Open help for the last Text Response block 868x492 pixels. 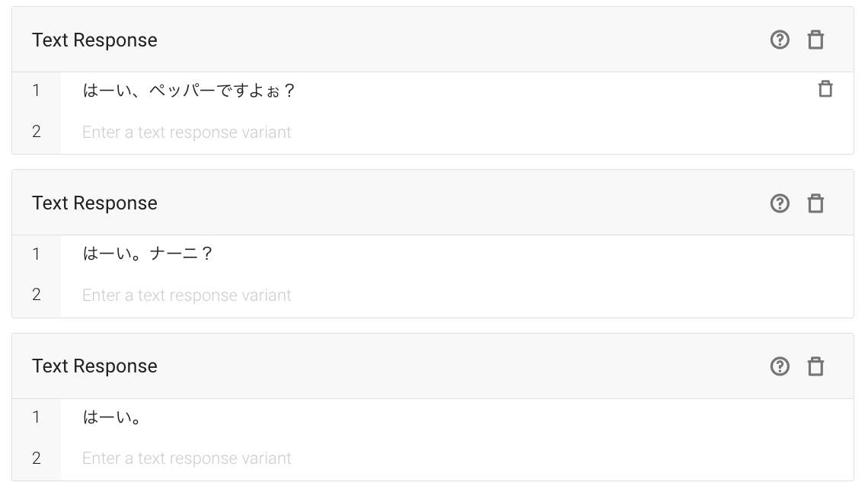tap(780, 366)
